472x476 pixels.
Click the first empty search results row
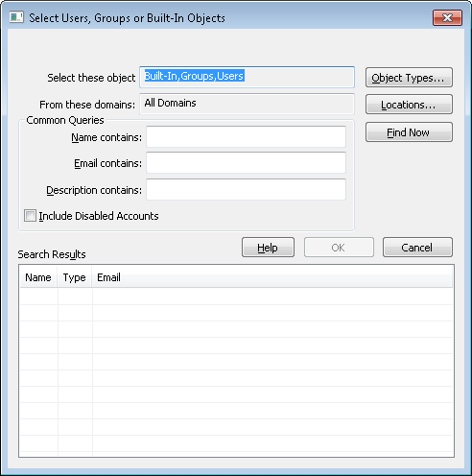tap(236, 297)
